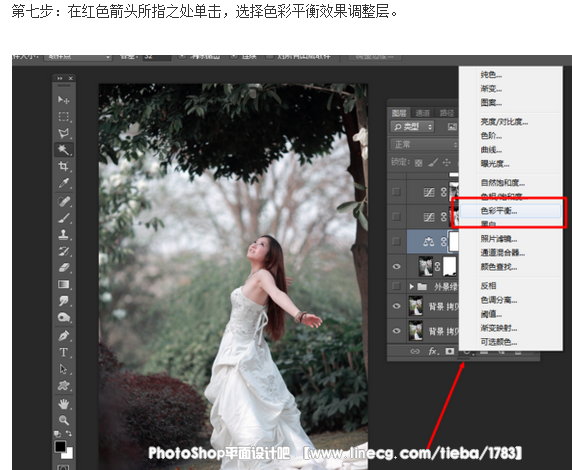Select the Pen tool
Image resolution: width=572 pixels, height=470 pixels.
tap(63, 335)
